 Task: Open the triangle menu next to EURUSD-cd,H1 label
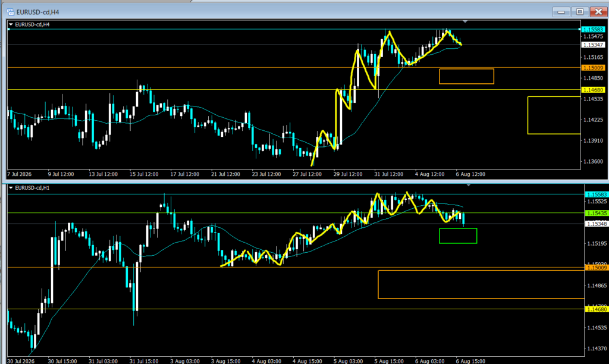[x=11, y=187]
